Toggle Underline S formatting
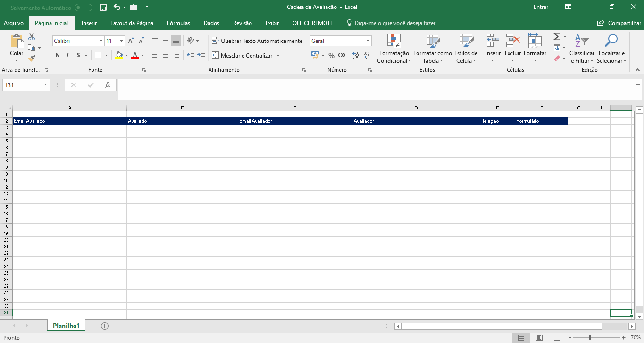Image resolution: width=644 pixels, height=343 pixels. (78, 55)
